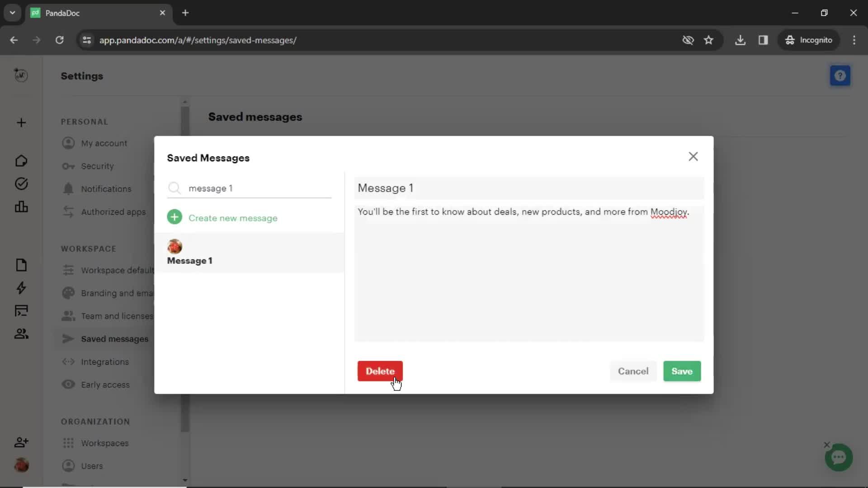
Task: Click the PandaDoc home/dashboard icon
Action: pos(21,161)
